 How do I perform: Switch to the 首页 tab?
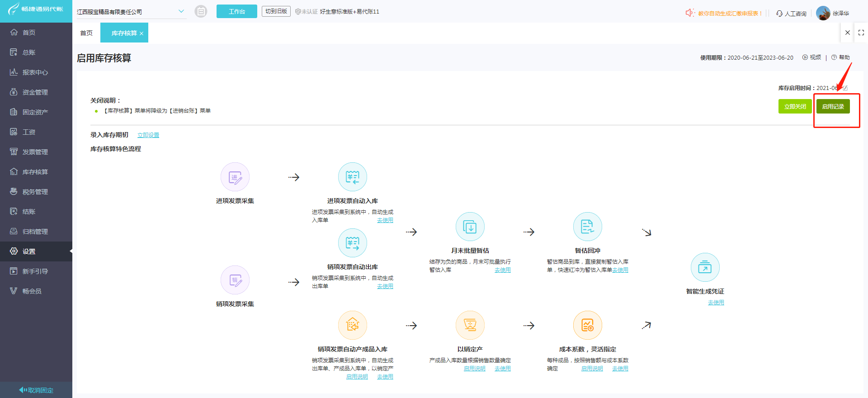[x=86, y=33]
